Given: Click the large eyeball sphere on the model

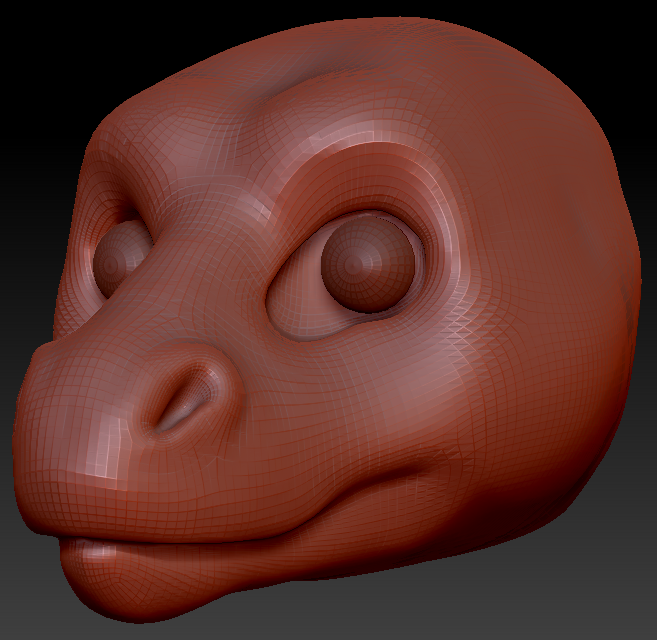Looking at the screenshot, I should coord(368,263).
